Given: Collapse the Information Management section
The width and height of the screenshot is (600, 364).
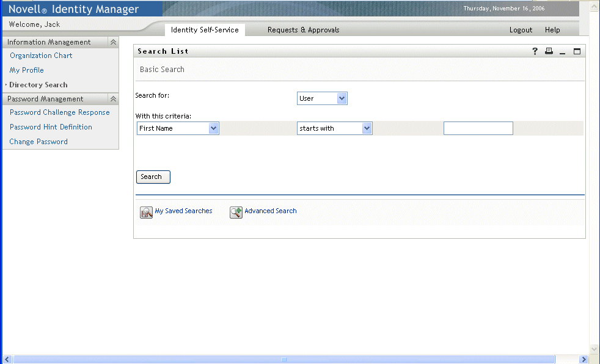Looking at the screenshot, I should [x=113, y=42].
